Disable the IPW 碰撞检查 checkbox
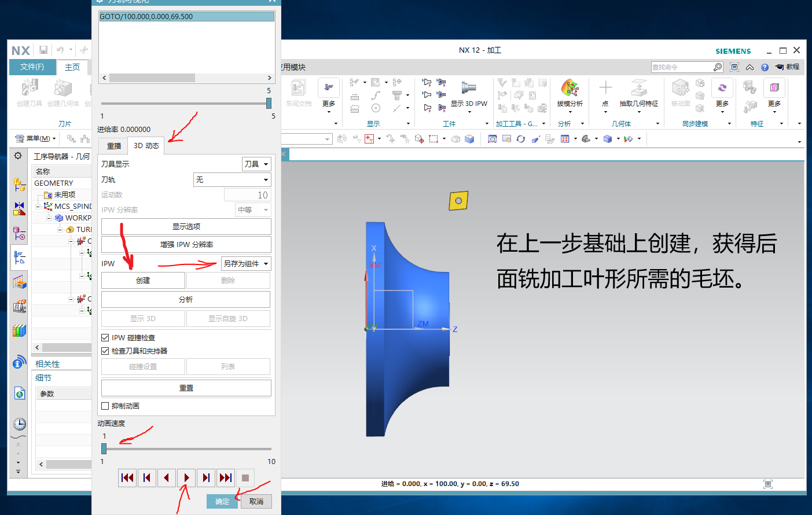Viewport: 812px width, 515px height. [x=105, y=337]
